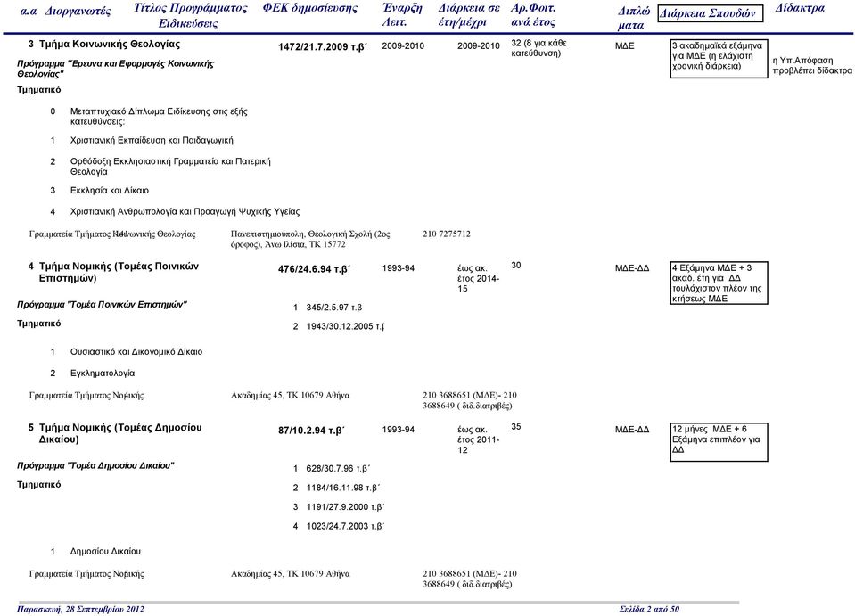Click the 'Διοργανωτές' column header
This screenshot has width=855, height=616.
[78, 11]
